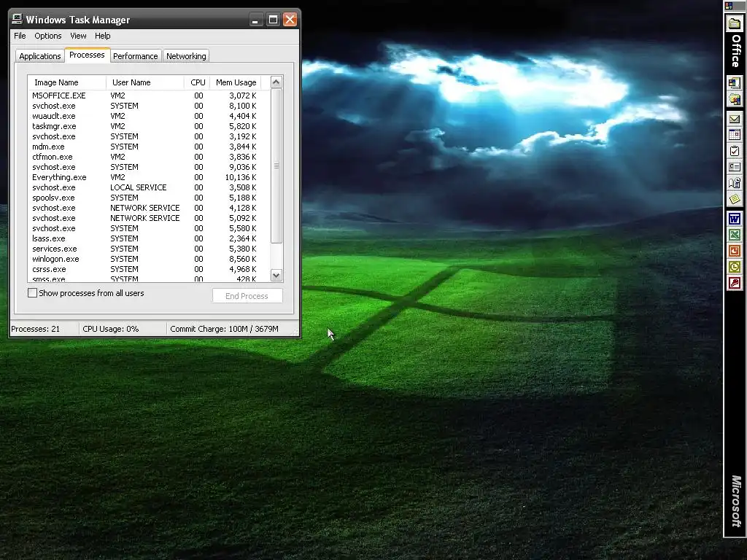This screenshot has height=560, width=747.
Task: Open the Options menu
Action: tap(47, 36)
